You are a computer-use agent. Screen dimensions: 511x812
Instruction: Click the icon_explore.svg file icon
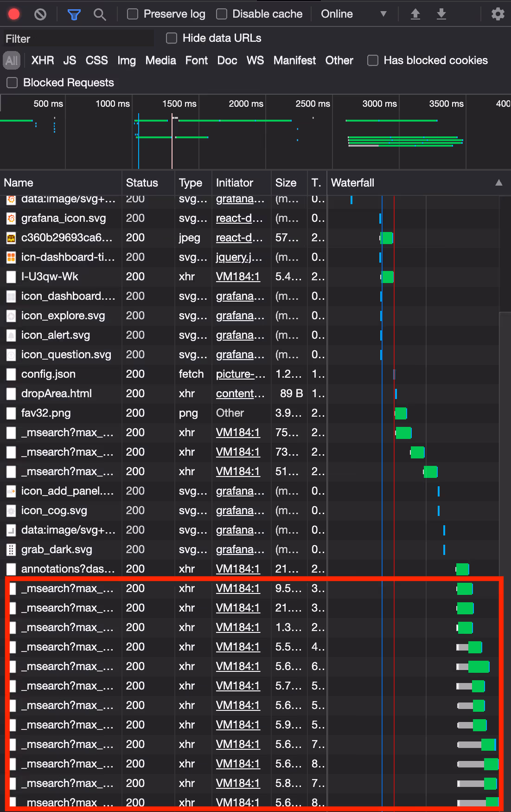click(x=11, y=316)
